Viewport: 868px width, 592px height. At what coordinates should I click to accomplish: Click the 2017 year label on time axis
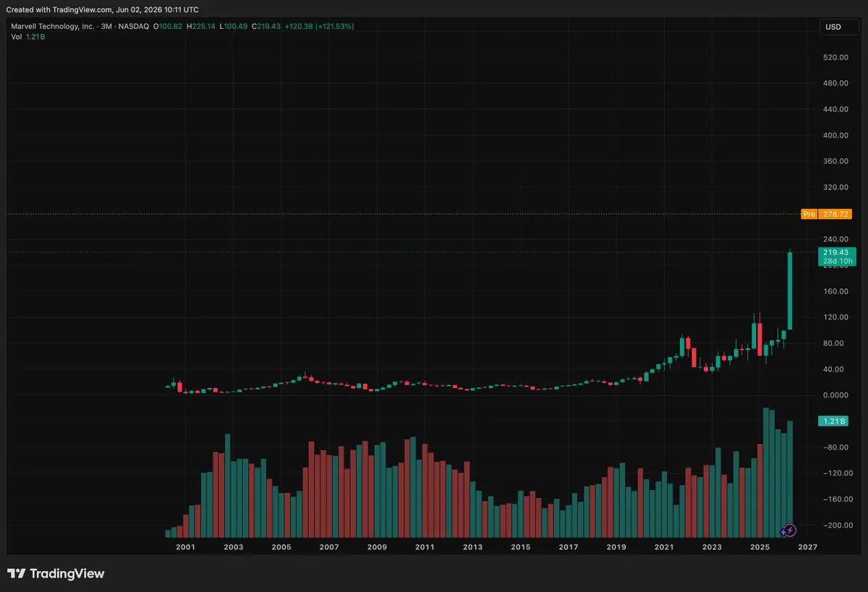568,548
